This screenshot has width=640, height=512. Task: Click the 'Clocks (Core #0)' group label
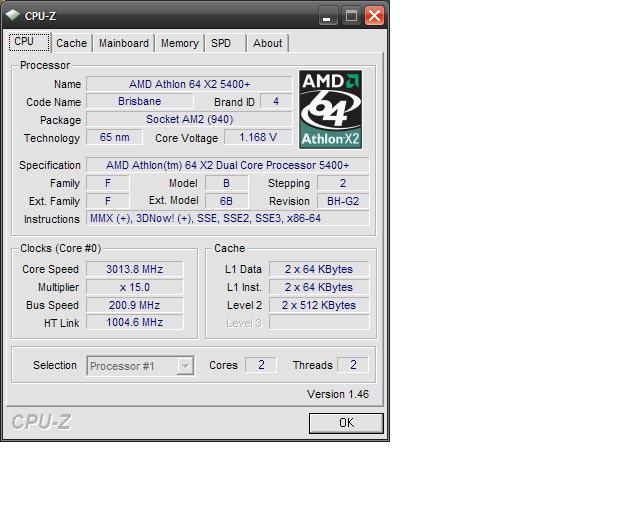point(60,248)
